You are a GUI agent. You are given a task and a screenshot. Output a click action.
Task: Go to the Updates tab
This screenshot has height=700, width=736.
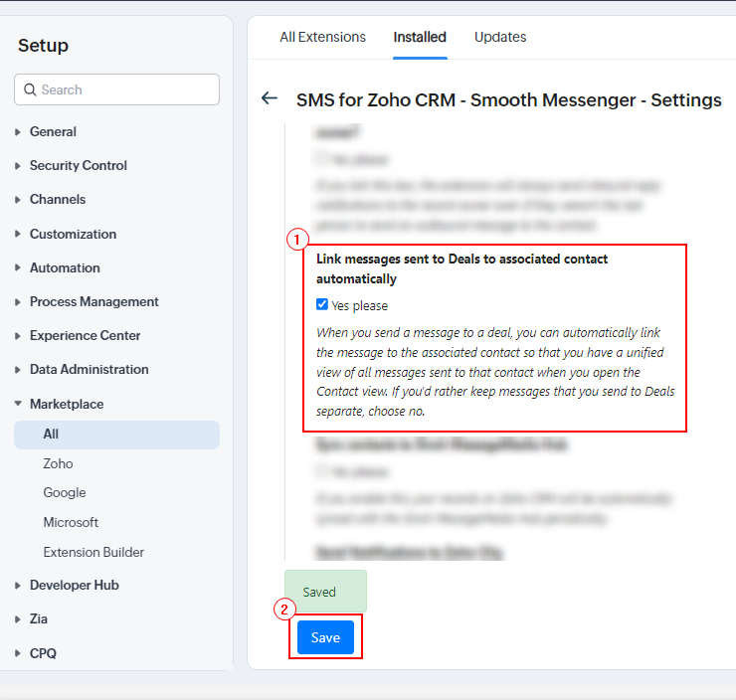coord(500,37)
